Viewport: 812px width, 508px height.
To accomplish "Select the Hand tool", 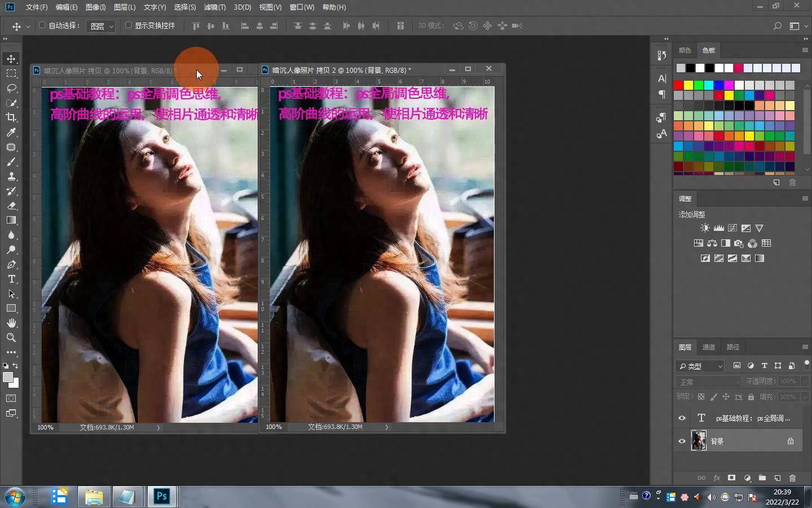I will coord(11,323).
